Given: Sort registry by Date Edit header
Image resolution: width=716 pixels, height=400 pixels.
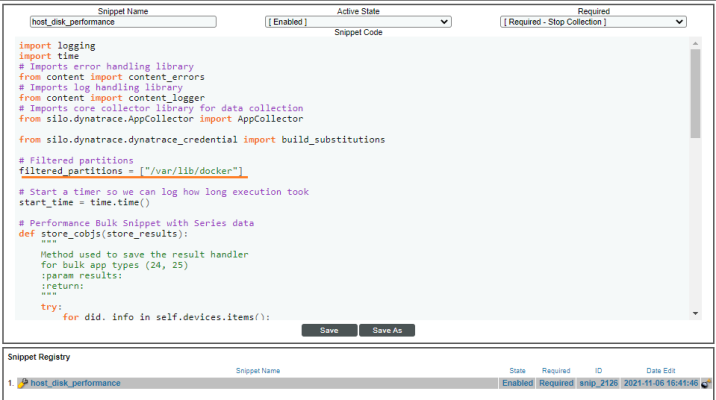Looking at the screenshot, I should coord(661,371).
